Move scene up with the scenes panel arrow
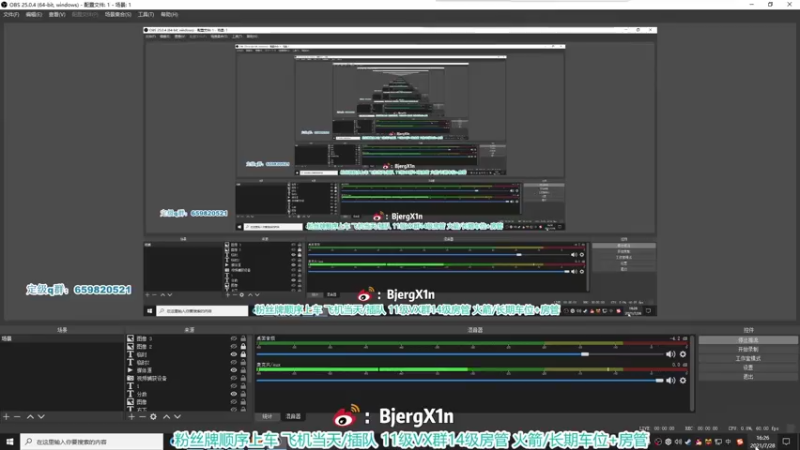Viewport: 800px width, 450px height. (x=30, y=417)
